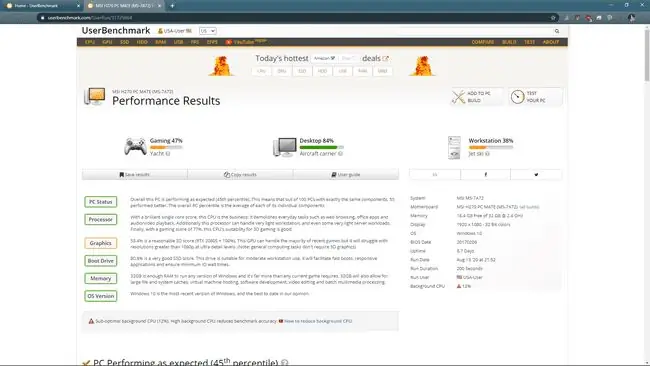This screenshot has height=366, width=650.
Task: Click the monitor icon beside Performance Results
Action: pos(95,97)
